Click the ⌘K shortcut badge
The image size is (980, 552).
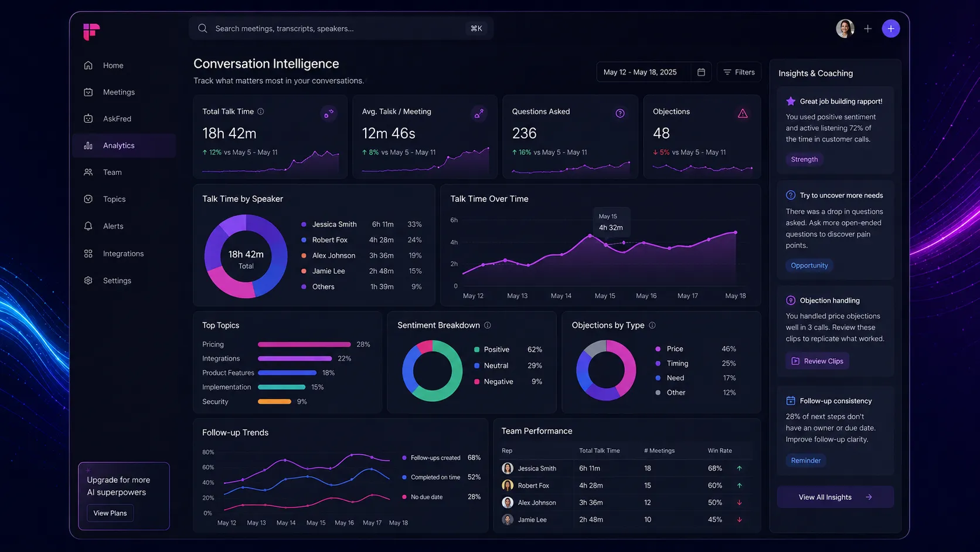(477, 28)
